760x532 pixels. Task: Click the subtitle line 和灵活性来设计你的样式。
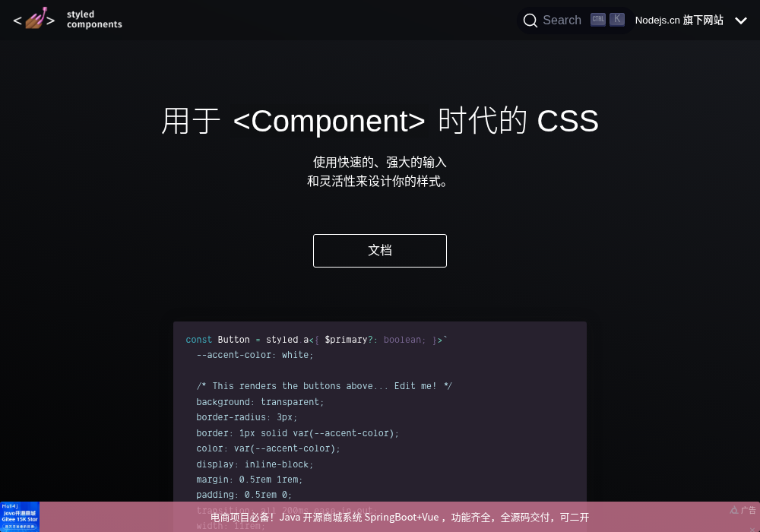pos(377,181)
